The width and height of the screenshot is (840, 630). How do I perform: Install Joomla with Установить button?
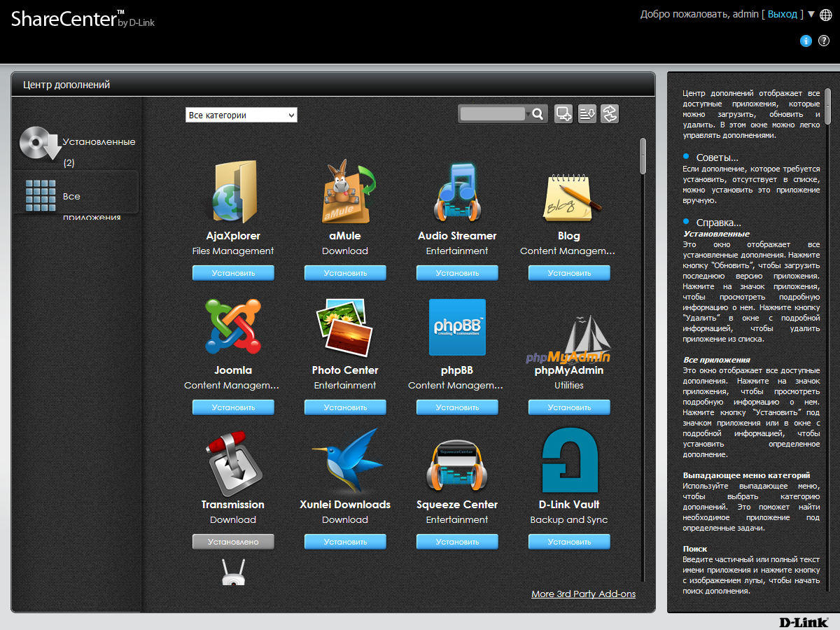233,407
